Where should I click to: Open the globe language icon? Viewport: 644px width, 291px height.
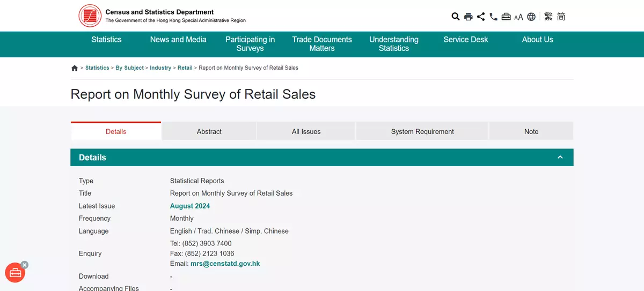tap(531, 17)
